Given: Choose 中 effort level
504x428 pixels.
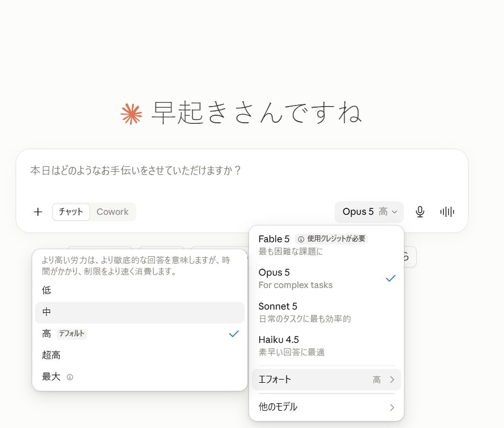Looking at the screenshot, I should [140, 312].
